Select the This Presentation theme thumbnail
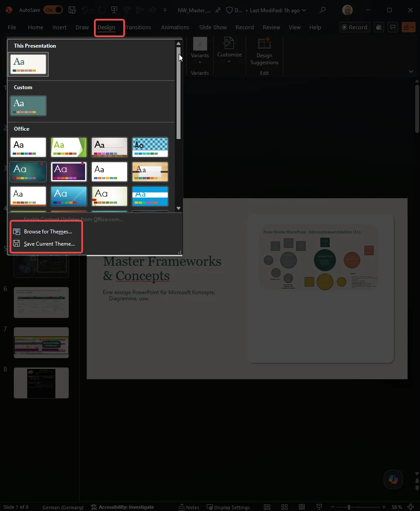The width and height of the screenshot is (420, 511). tap(28, 64)
